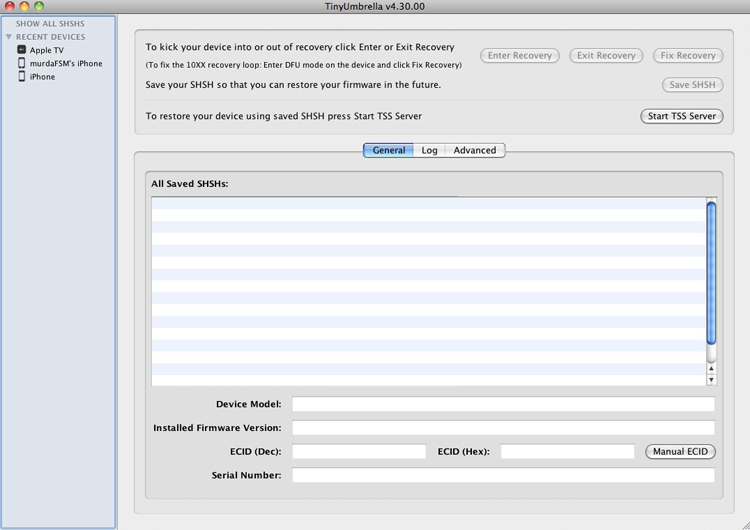Click the phone icon beside the iPhone entry
Image resolution: width=750 pixels, height=530 pixels.
tap(22, 76)
